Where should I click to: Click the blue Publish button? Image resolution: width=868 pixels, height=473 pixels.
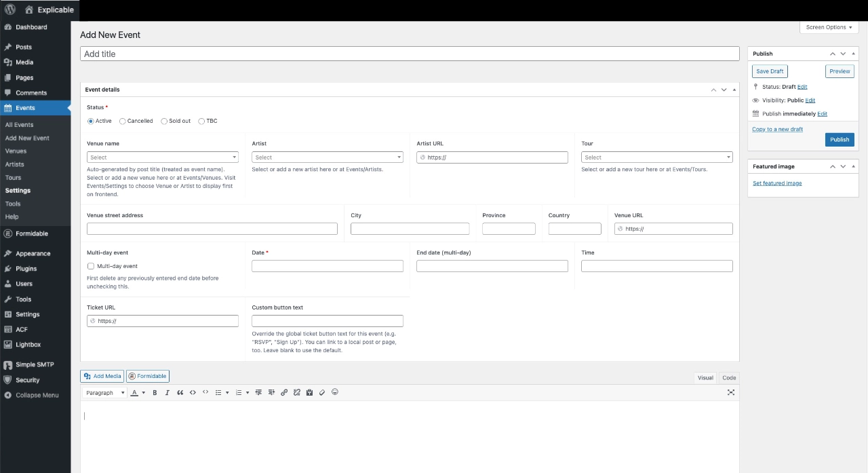[x=840, y=140]
